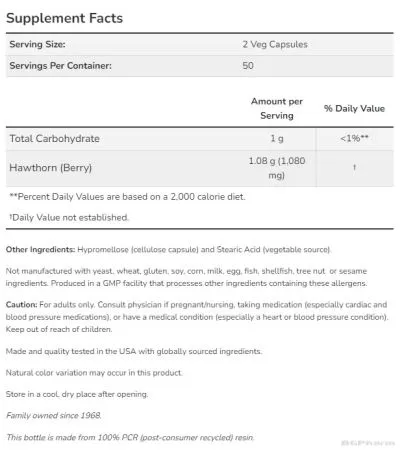
Task: Click the 2 Veg Capsules value
Action: 275,44
